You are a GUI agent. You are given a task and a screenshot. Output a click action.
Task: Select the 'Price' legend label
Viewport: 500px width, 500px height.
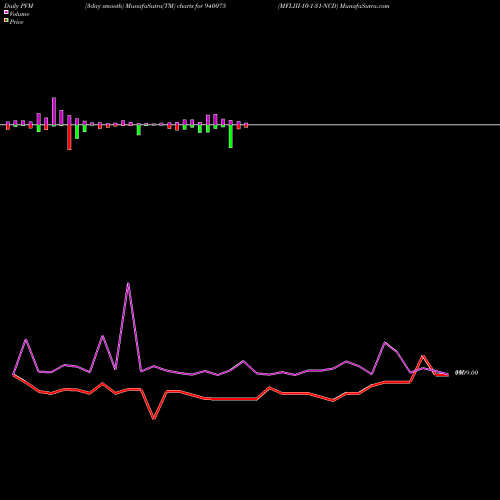tap(16, 22)
